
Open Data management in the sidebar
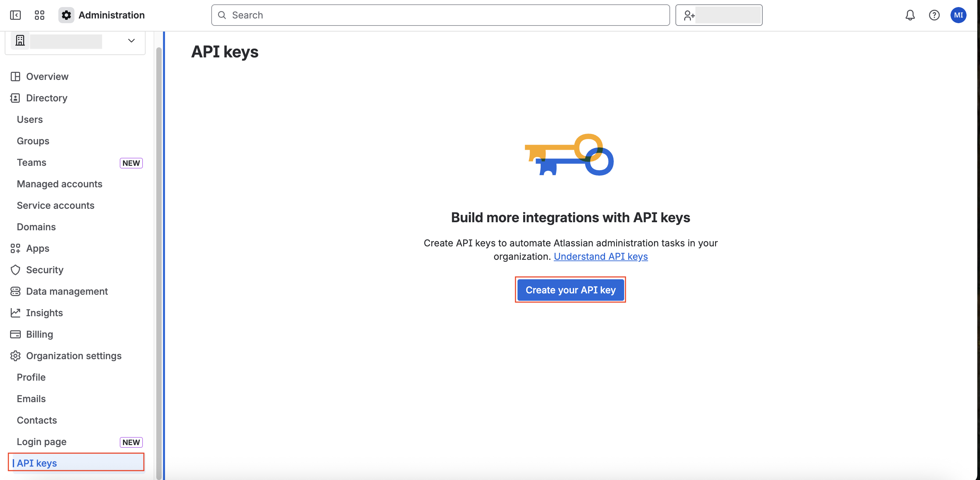[x=67, y=291]
